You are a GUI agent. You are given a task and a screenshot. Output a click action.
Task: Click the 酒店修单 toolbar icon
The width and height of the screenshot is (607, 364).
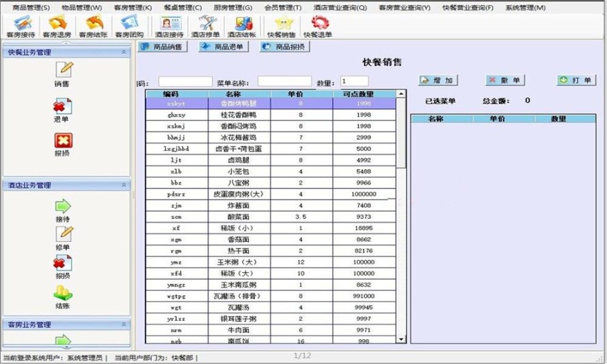point(205,26)
